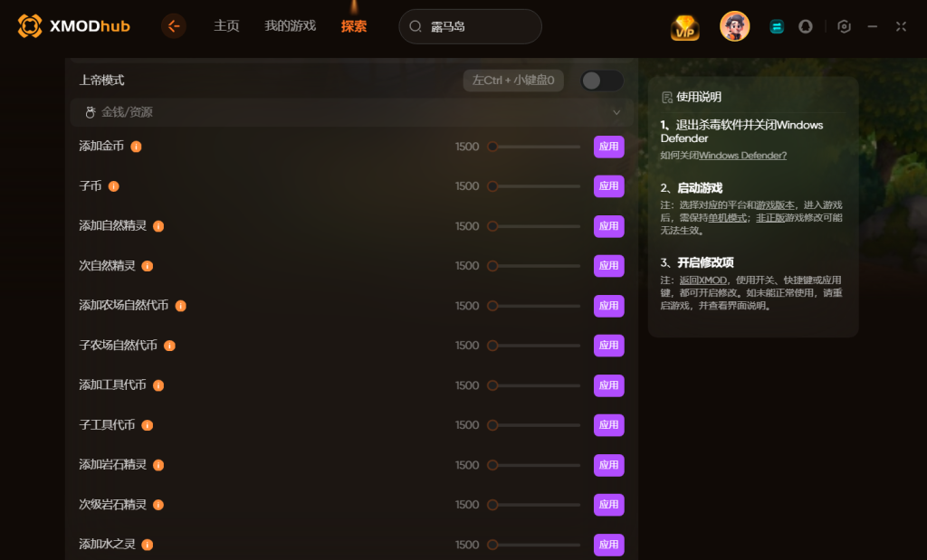Viewport: 927px width, 560px height.
Task: Collapse the 金钱/资源 section chevron
Action: [616, 112]
